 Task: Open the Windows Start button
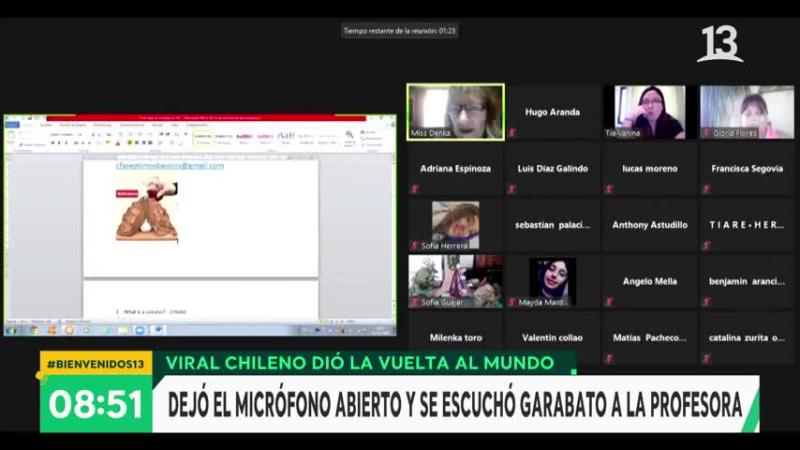[11, 330]
